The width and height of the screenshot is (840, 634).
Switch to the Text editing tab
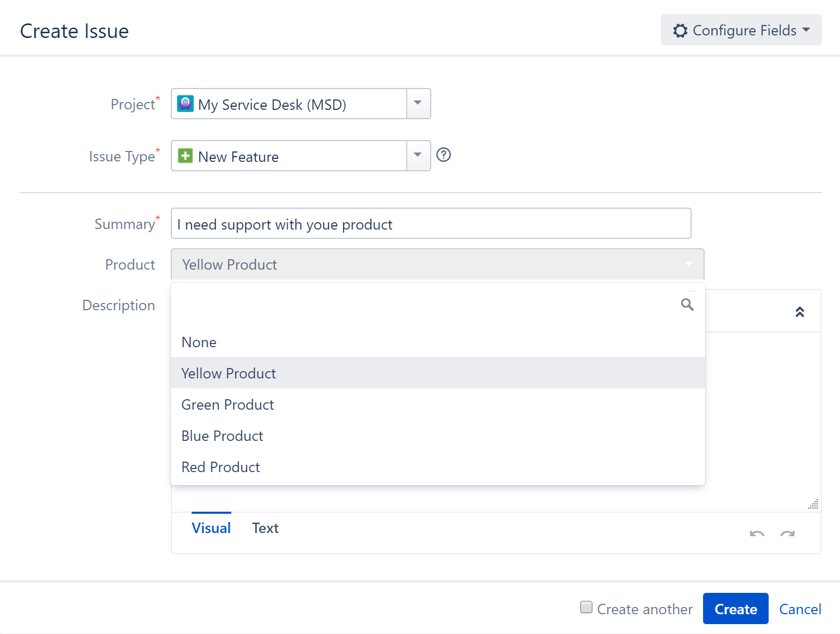click(265, 528)
